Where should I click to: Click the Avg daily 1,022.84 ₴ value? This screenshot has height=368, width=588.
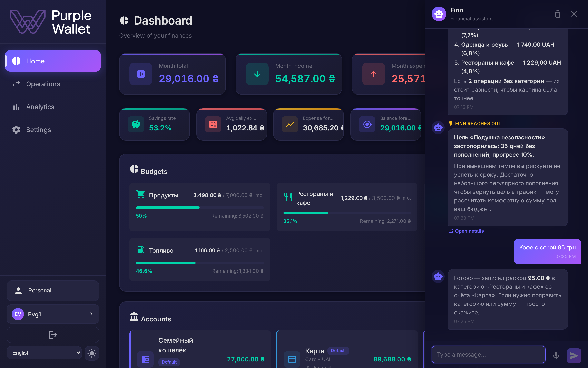coord(245,128)
